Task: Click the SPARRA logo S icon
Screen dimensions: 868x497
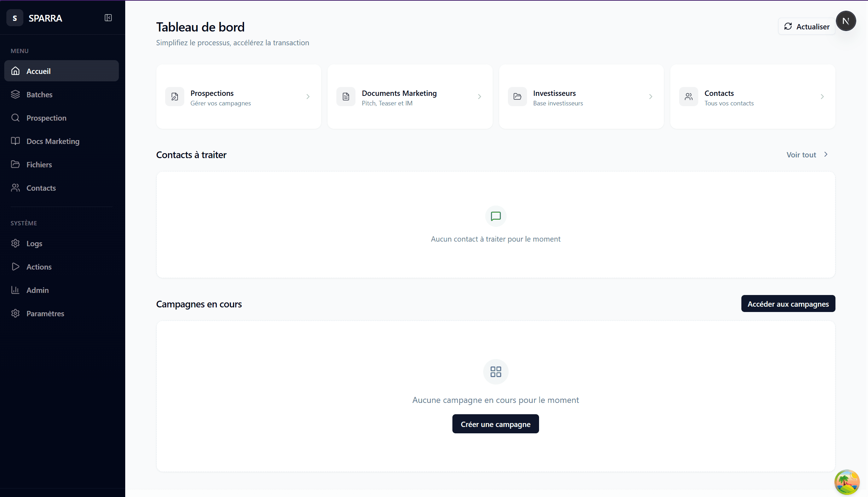Action: pyautogui.click(x=15, y=18)
